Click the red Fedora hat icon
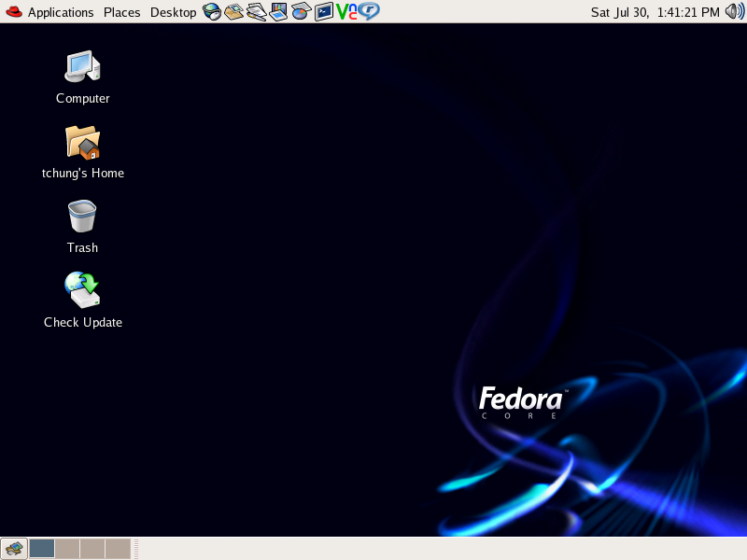 14,11
